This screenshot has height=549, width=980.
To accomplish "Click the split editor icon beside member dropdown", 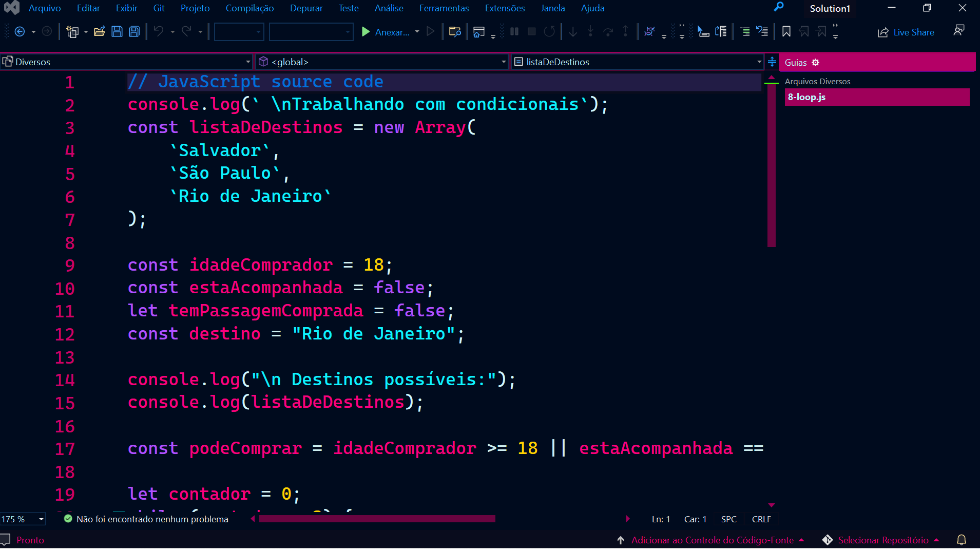I will 772,62.
